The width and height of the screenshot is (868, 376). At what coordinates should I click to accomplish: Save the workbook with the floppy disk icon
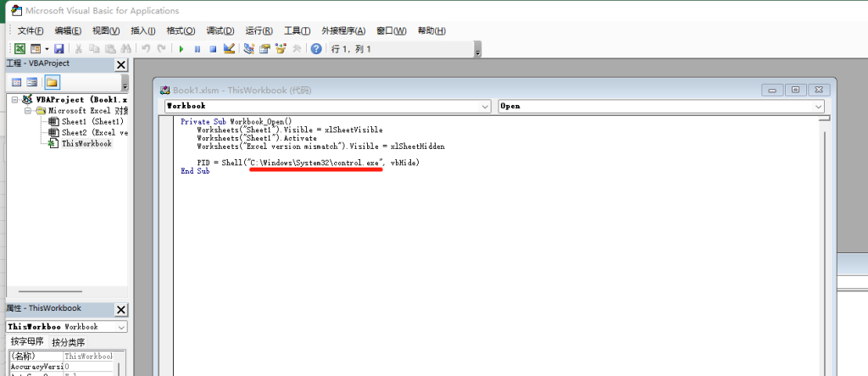point(59,48)
